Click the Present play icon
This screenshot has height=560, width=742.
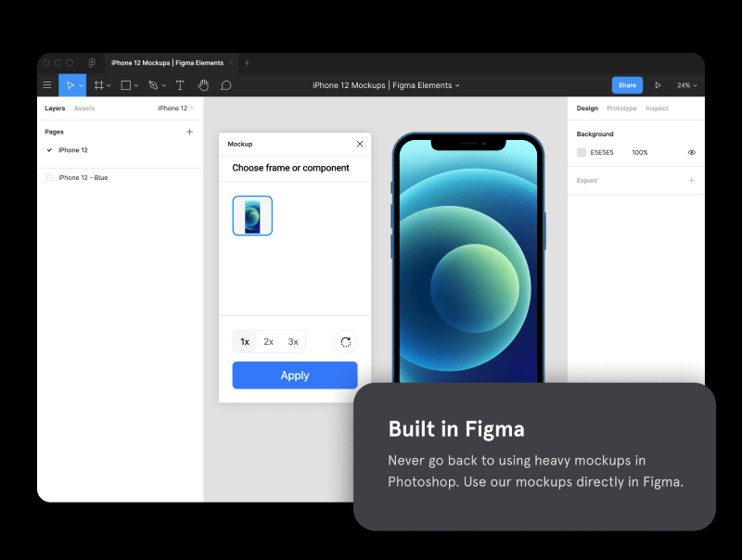click(658, 85)
